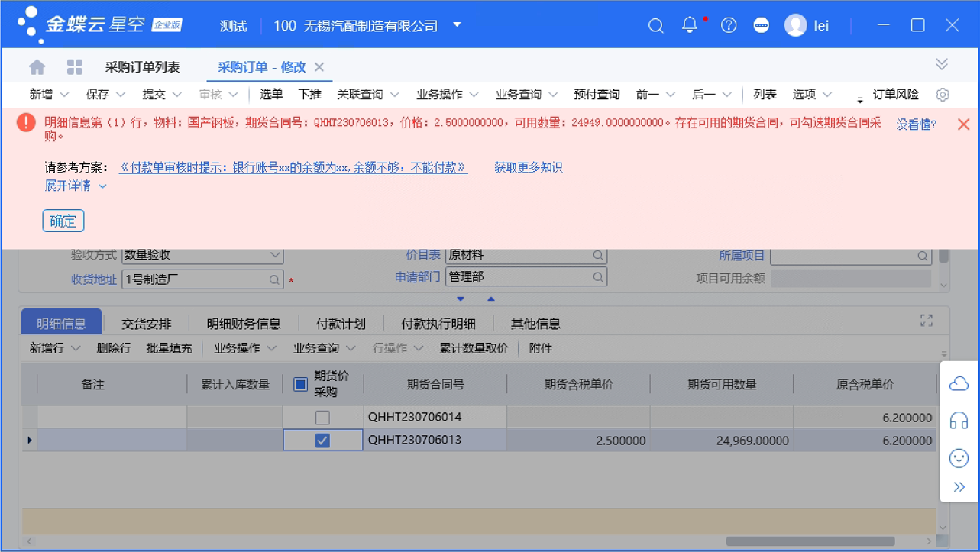Viewport: 980px width, 552px height.
Task: Click 确定 button in error panel
Action: click(x=63, y=221)
